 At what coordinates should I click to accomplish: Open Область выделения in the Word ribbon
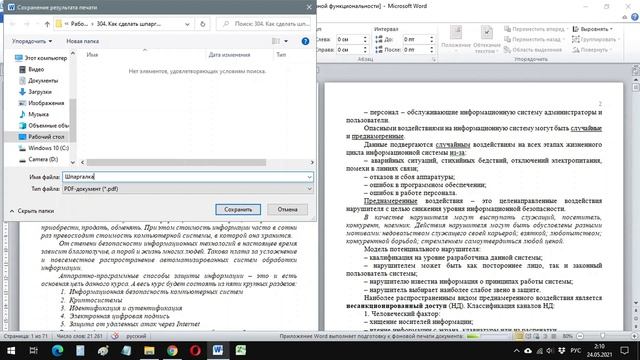tap(533, 49)
